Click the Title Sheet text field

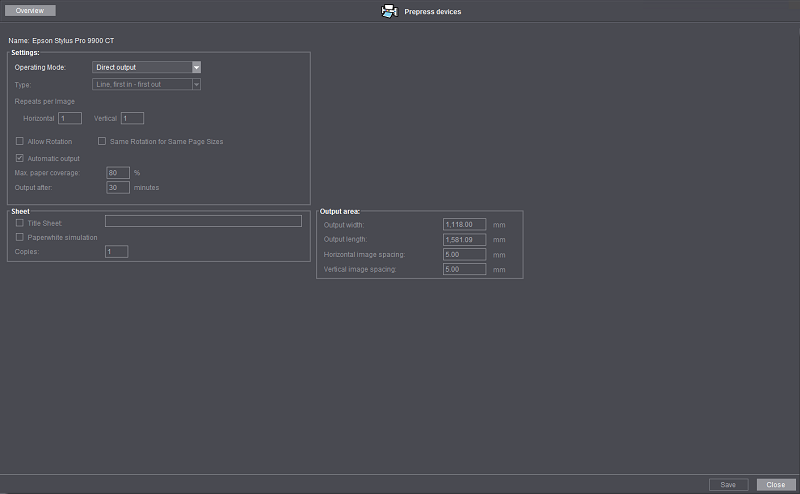203,222
